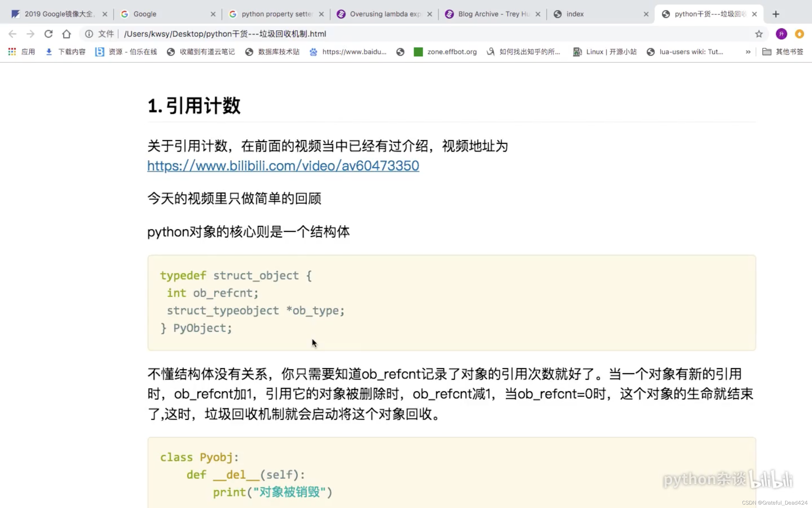Click the browser back arrow
Viewport: 812px width, 508px height.
click(x=12, y=34)
